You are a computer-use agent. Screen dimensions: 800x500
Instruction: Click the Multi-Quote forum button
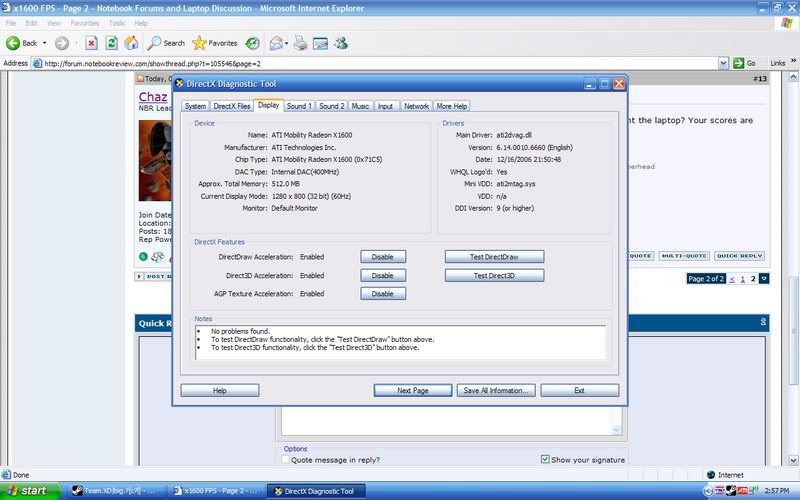pos(684,256)
